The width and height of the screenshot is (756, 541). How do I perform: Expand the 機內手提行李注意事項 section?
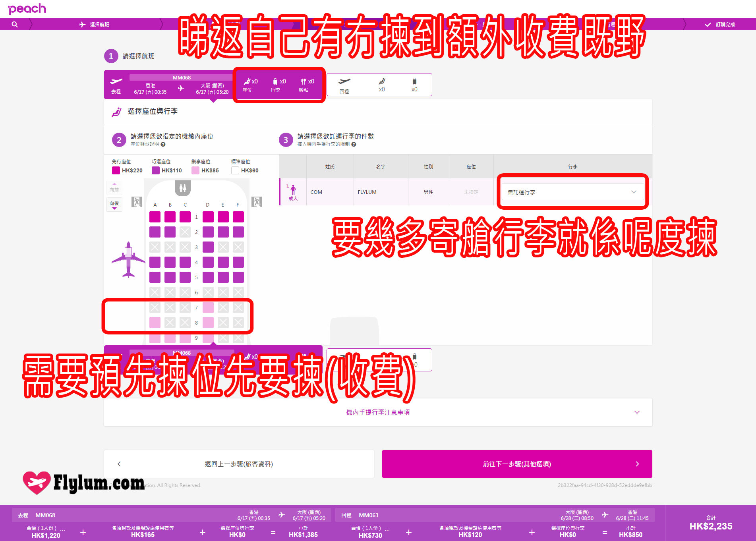(378, 412)
